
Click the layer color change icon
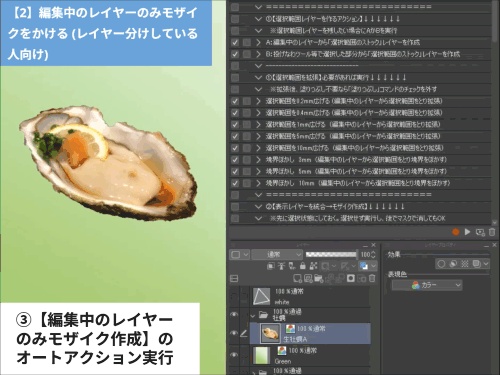tap(364, 266)
